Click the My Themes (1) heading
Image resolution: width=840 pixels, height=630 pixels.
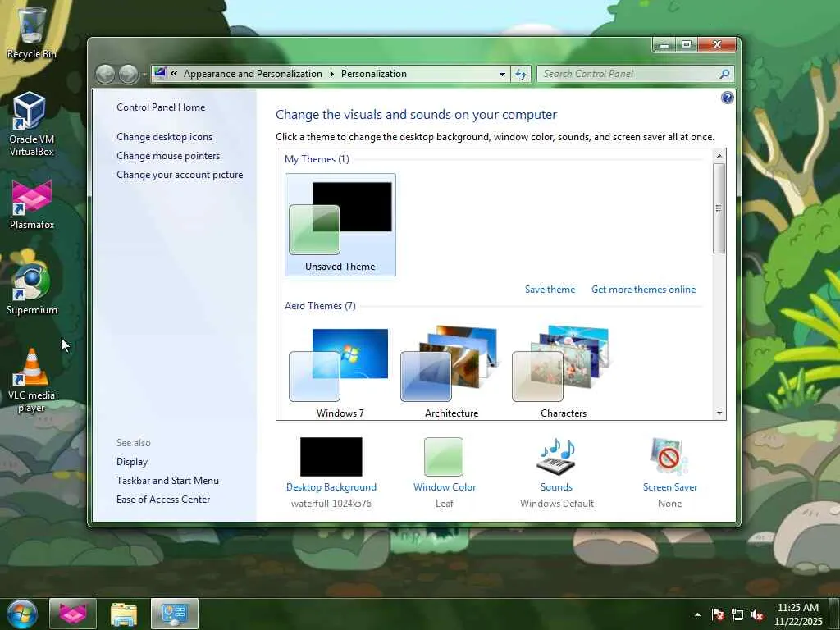tap(317, 159)
